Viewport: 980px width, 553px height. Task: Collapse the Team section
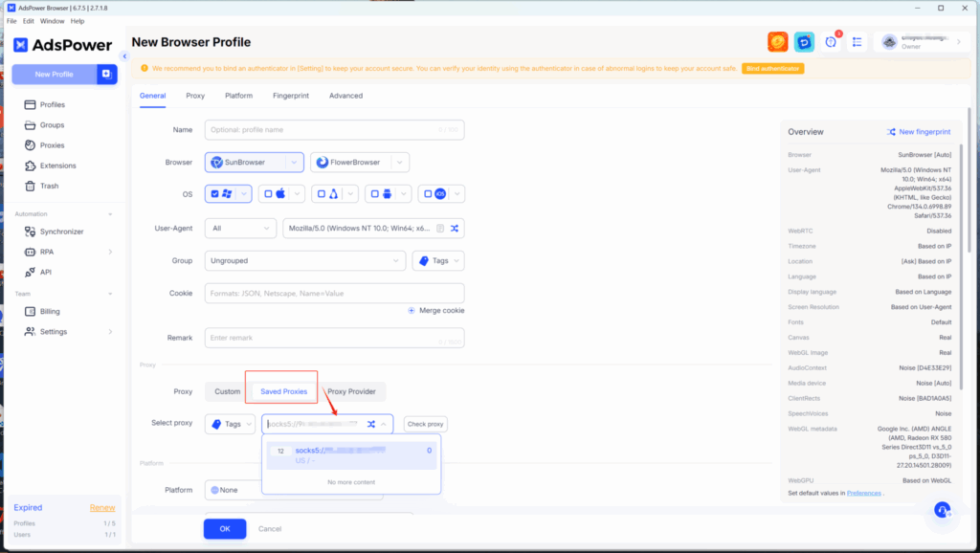pos(111,294)
